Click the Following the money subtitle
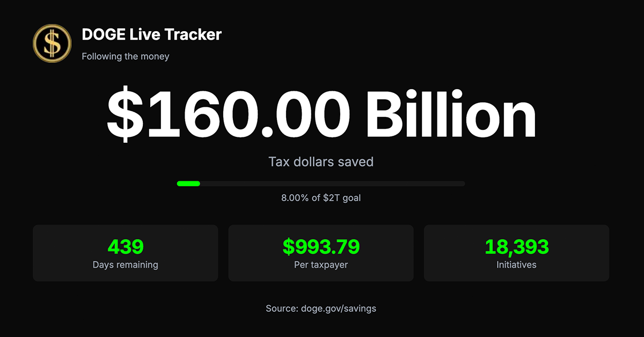Viewport: 644px width, 337px height. [126, 56]
